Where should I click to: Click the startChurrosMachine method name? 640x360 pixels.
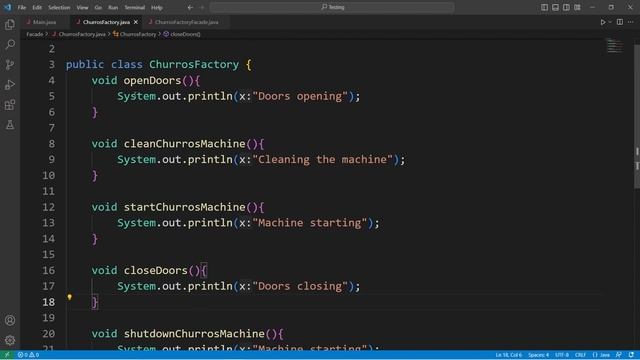[x=184, y=207]
